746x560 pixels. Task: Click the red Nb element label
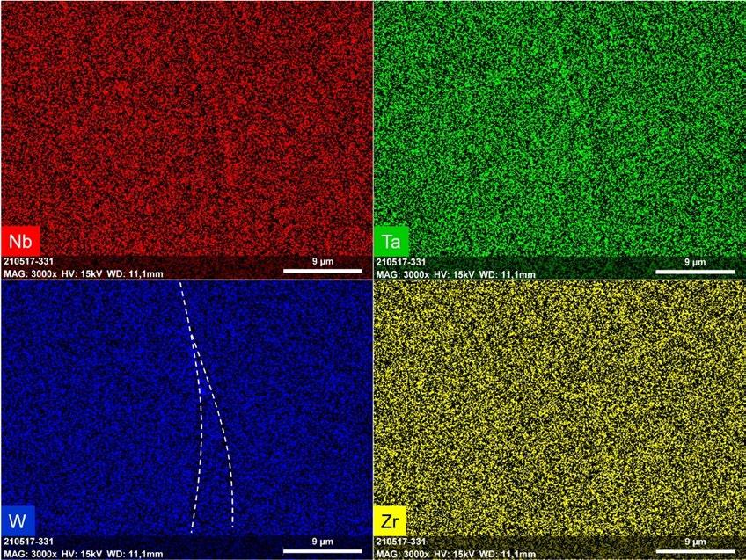20,242
